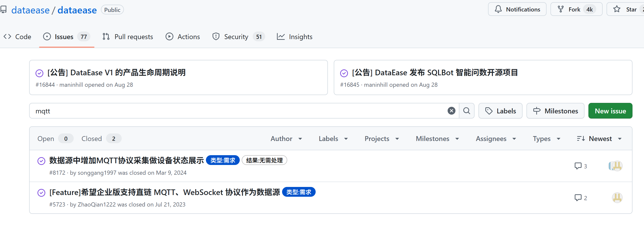Show Closed issues filter
644x250 pixels.
(x=101, y=139)
